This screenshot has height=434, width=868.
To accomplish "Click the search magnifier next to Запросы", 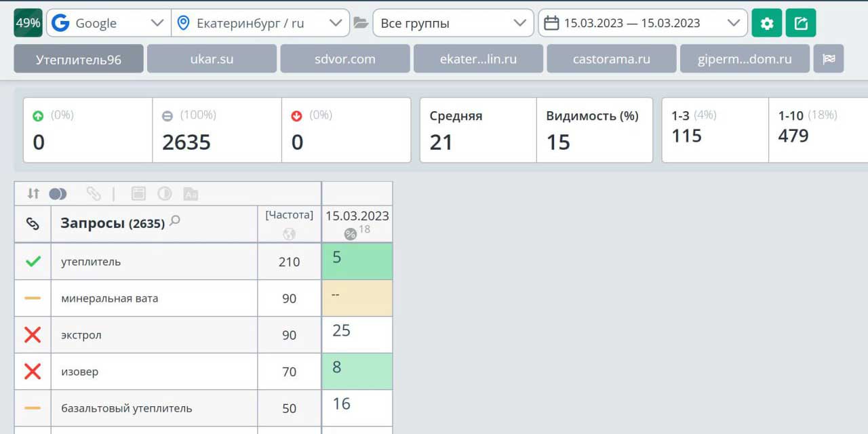I will (x=175, y=220).
